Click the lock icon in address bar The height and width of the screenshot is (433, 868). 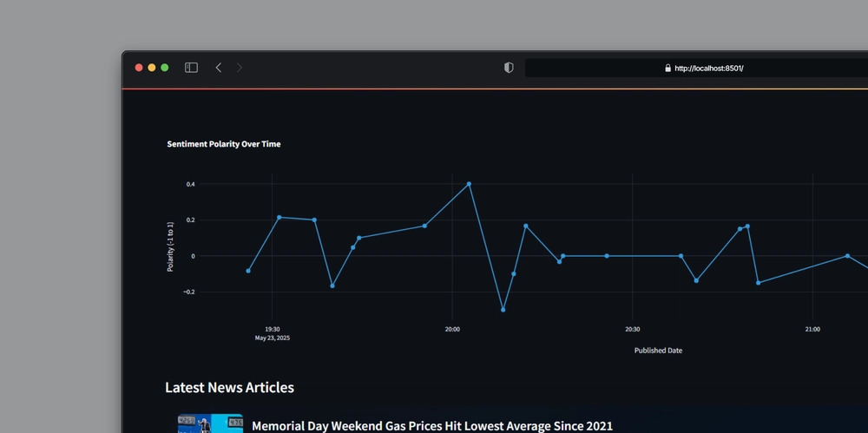[667, 68]
